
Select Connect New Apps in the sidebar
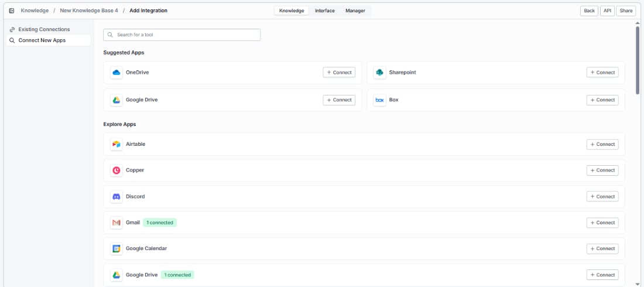[x=49, y=40]
